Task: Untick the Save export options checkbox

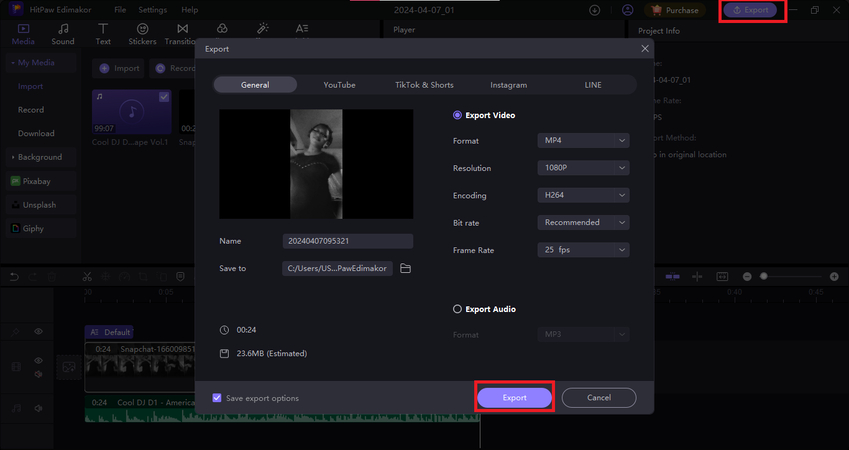Action: (x=217, y=398)
